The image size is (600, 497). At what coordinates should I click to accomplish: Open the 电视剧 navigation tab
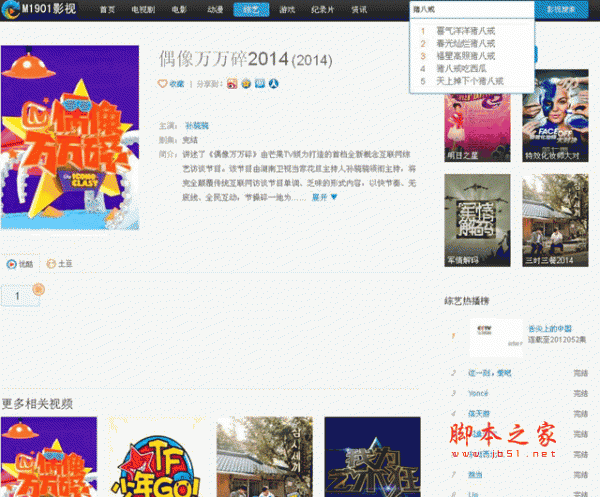(143, 10)
